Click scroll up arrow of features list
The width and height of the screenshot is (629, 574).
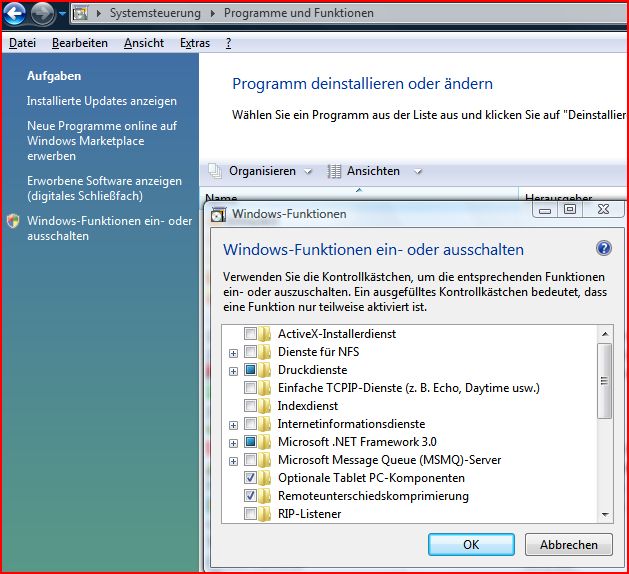click(605, 334)
